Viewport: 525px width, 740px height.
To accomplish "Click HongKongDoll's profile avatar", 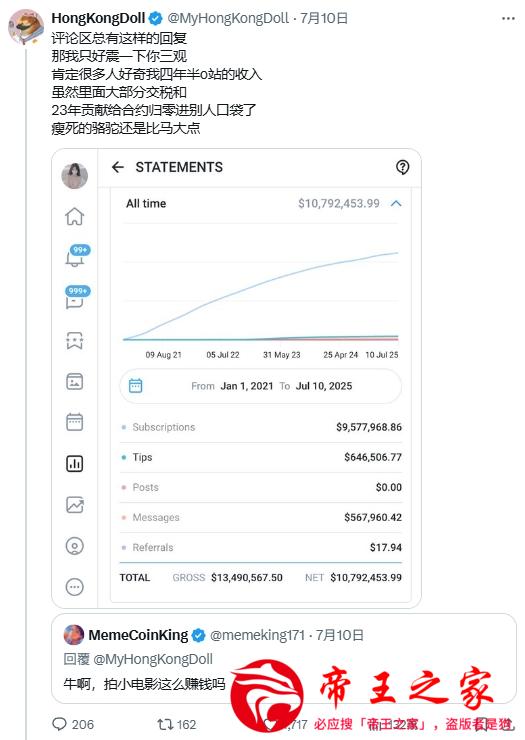I will 26,27.
